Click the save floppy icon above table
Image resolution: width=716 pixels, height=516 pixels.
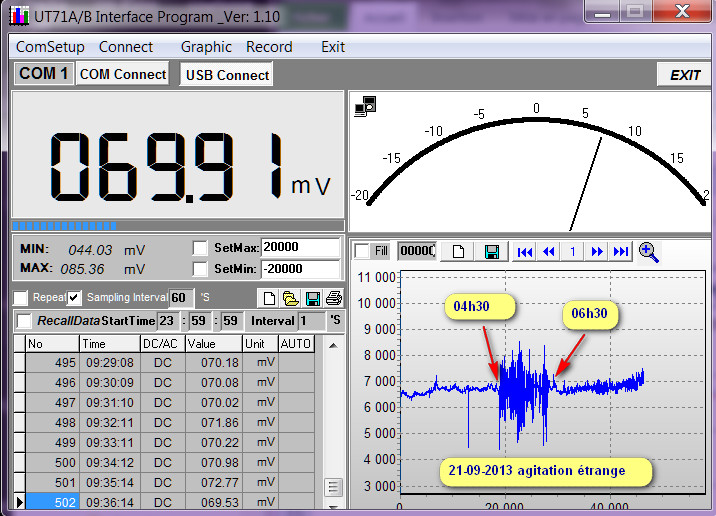pos(313,299)
